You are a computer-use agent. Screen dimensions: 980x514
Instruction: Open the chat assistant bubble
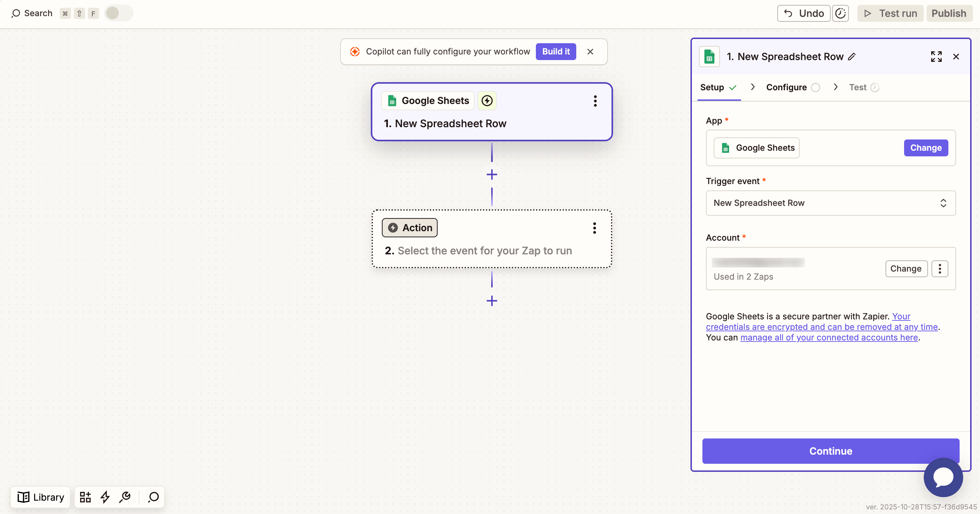(x=943, y=477)
